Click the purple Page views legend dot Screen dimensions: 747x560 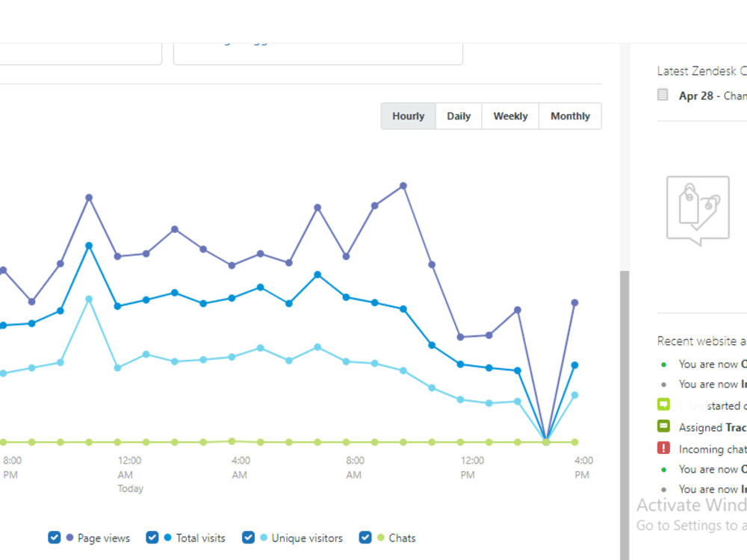(70, 538)
